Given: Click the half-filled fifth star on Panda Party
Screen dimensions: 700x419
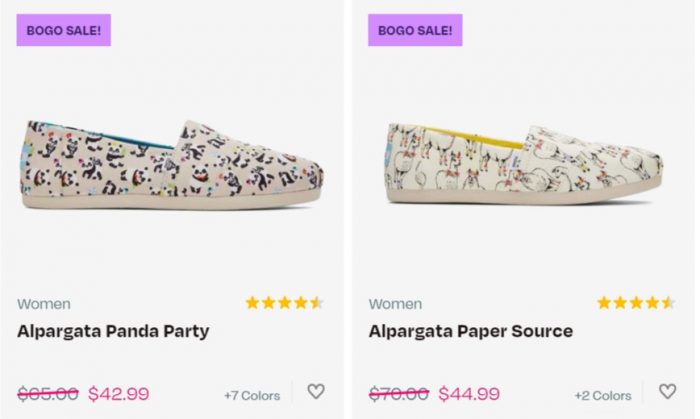Looking at the screenshot, I should click(317, 302).
